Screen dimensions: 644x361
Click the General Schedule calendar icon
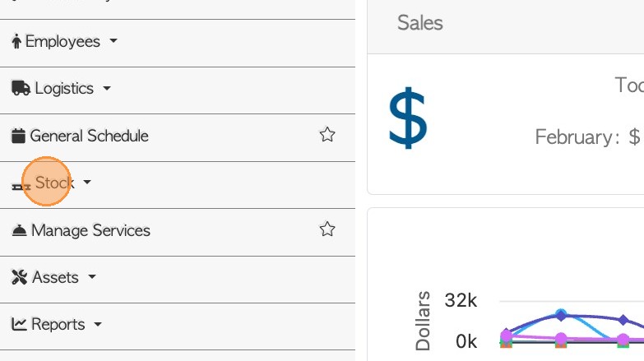click(x=18, y=136)
